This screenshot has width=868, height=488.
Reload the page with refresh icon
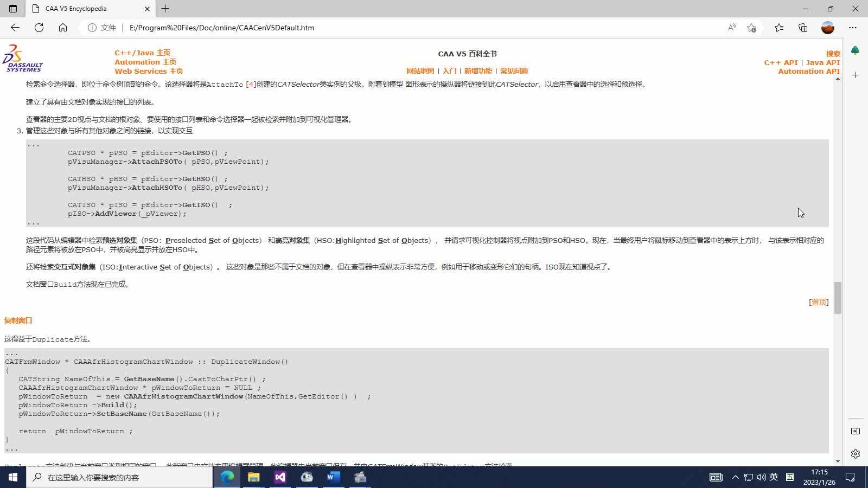pyautogui.click(x=39, y=28)
